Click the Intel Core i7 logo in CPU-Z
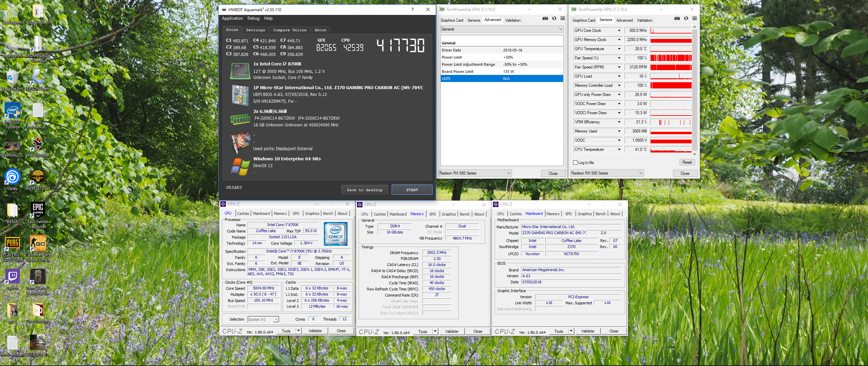The height and width of the screenshot is (366, 868). coord(335,234)
